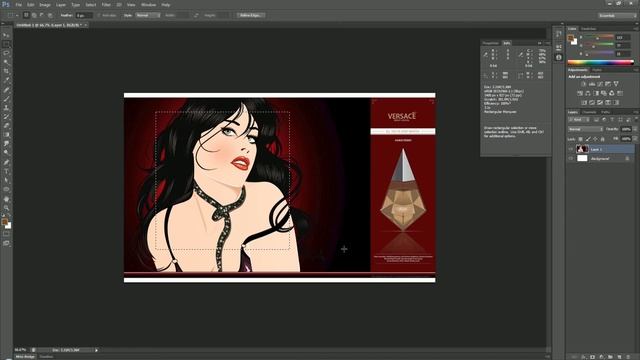Viewport: 640px width, 360px height.
Task: Open the Essentials workspace dropdown
Action: (x=618, y=16)
